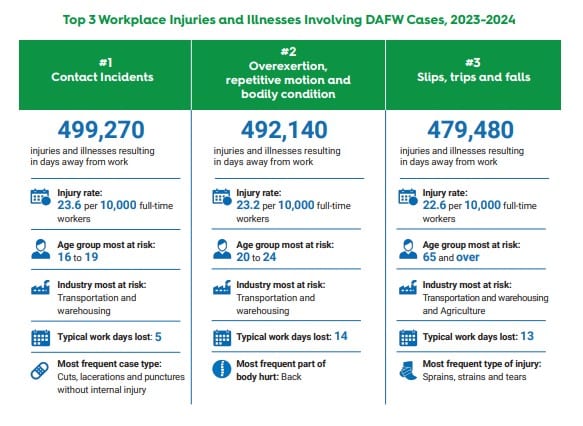Click the person icon next to age 16 to 19

(x=41, y=249)
